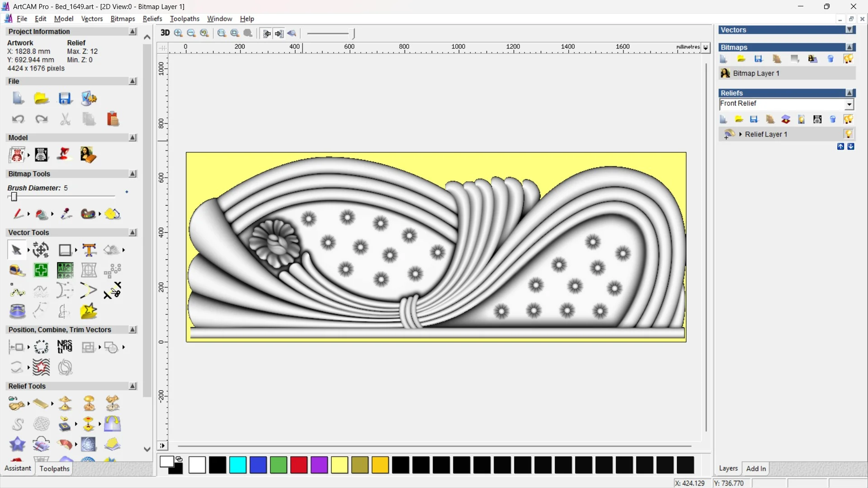Expand the Vectors panel
Screen dimensions: 868x488
tap(849, 30)
